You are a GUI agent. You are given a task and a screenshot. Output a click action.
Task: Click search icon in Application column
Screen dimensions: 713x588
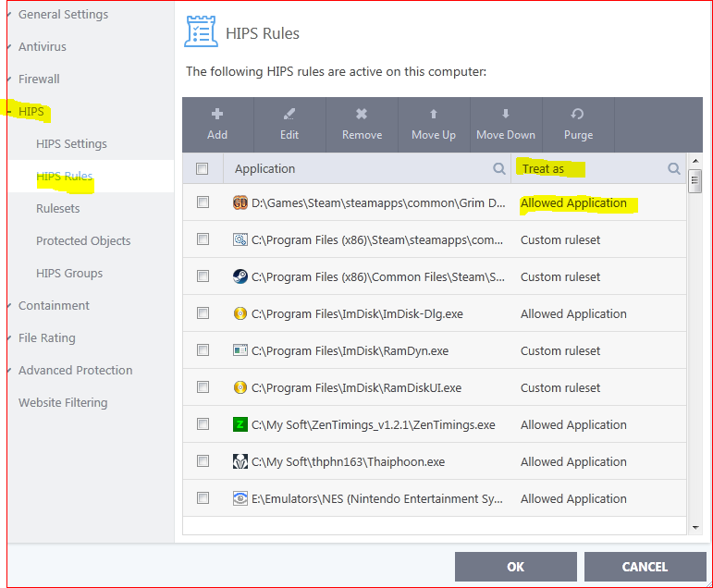pyautogui.click(x=499, y=168)
